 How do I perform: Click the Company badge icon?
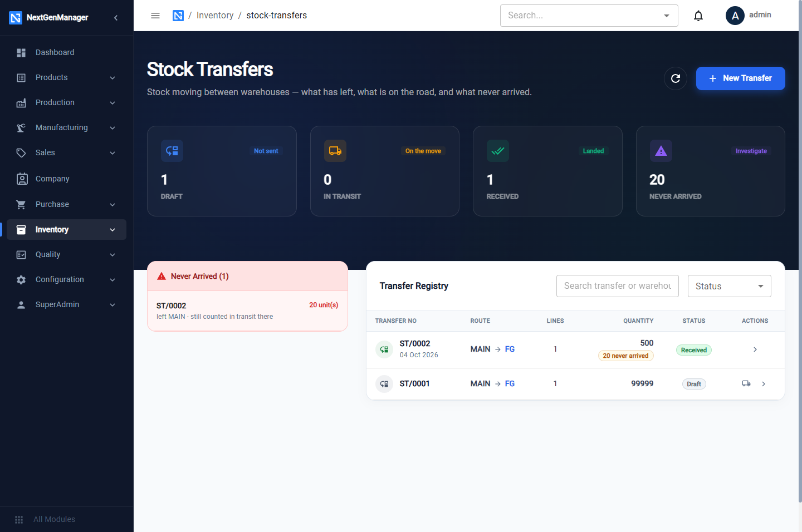coord(22,179)
